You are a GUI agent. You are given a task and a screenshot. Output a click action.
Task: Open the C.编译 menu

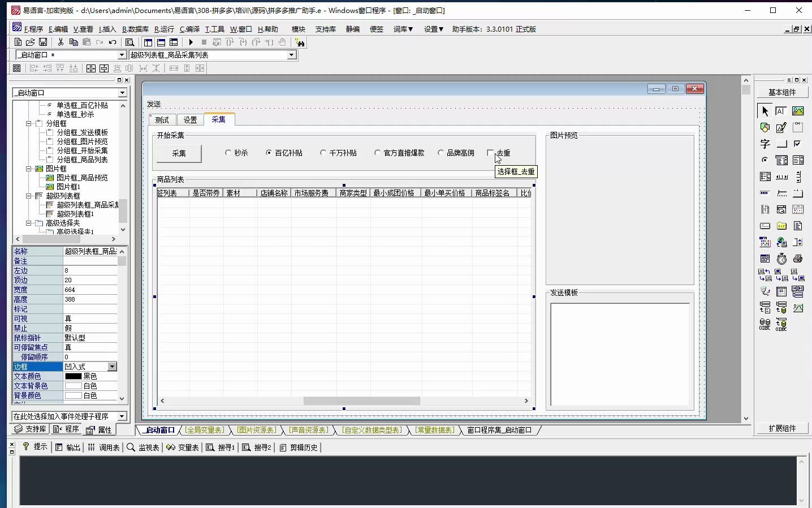(189, 29)
